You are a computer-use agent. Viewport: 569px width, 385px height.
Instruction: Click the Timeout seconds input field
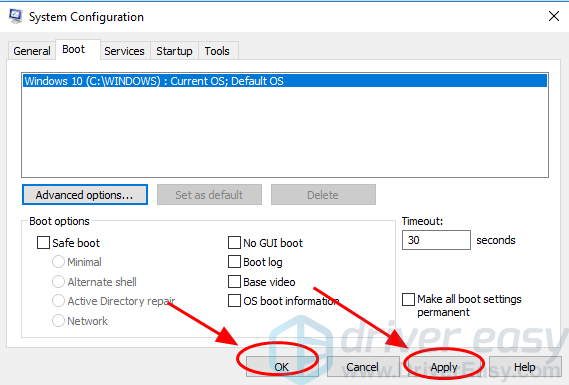[436, 240]
